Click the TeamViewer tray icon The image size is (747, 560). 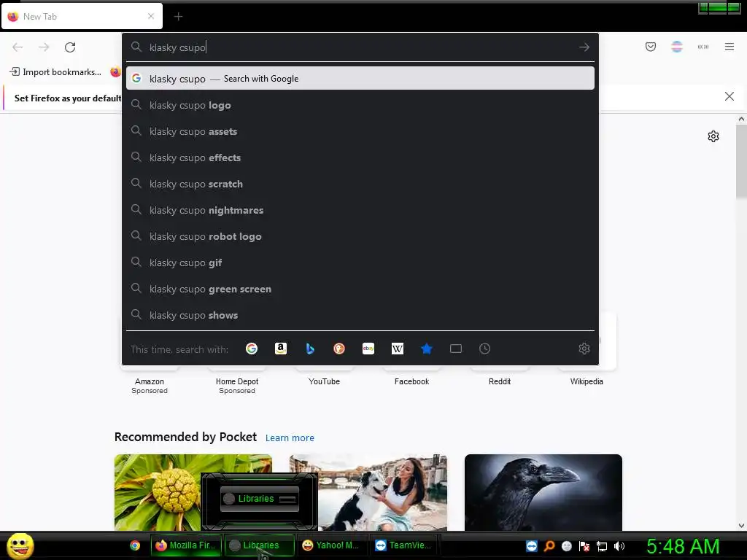pos(532,546)
